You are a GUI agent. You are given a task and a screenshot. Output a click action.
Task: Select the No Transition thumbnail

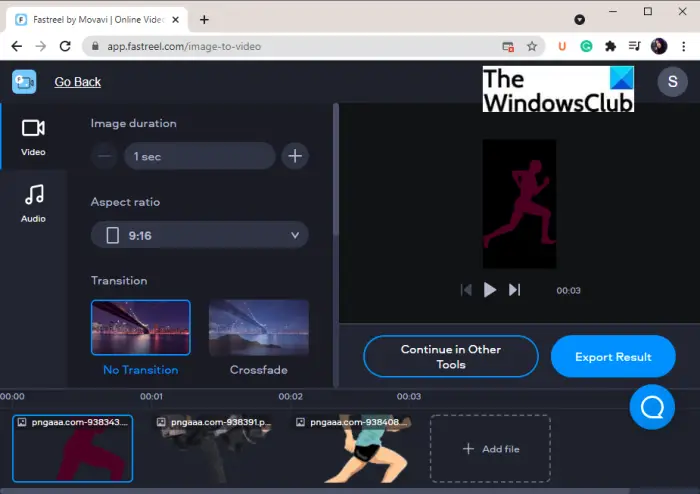[x=141, y=328]
